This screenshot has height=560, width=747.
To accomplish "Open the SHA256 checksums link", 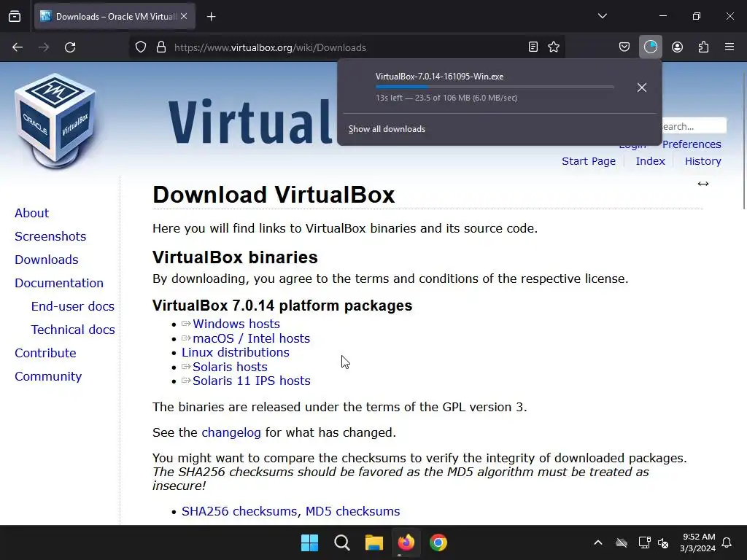I will 239,511.
